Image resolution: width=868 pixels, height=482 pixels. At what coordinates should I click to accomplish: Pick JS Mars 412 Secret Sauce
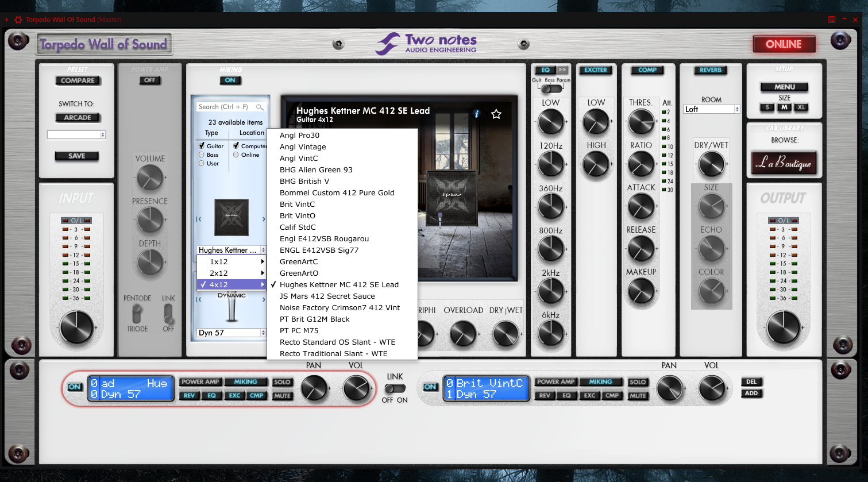(x=342, y=296)
